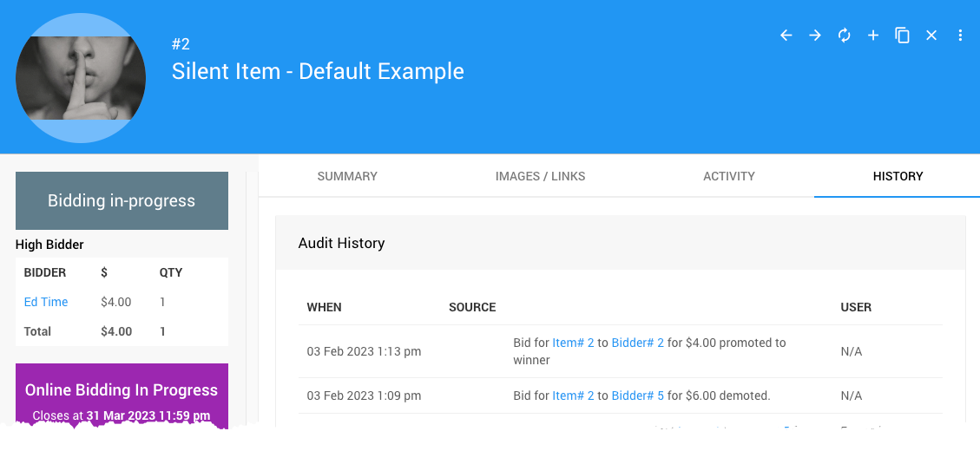Open the Summary tab
Screen dimensions: 980x451
click(347, 176)
